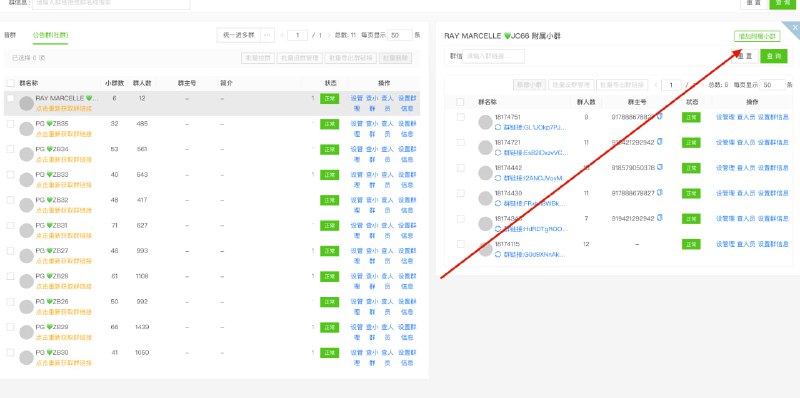The height and width of the screenshot is (398, 800).
Task: Refresh the group link icon for 18174751
Action: pos(498,128)
